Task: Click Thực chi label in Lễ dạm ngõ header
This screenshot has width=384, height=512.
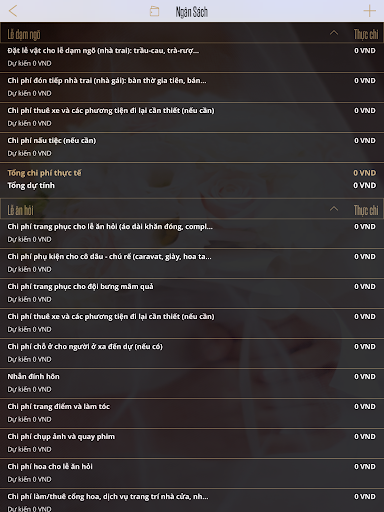Action: point(366,34)
